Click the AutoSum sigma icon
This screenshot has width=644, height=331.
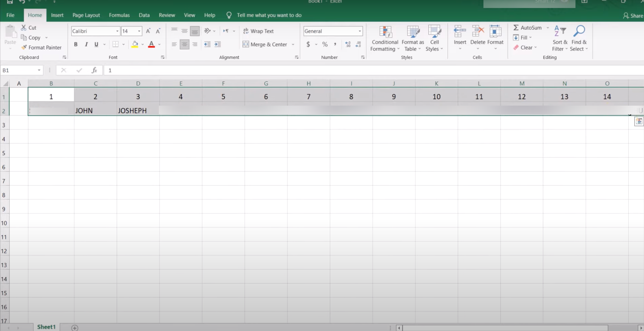click(x=516, y=28)
